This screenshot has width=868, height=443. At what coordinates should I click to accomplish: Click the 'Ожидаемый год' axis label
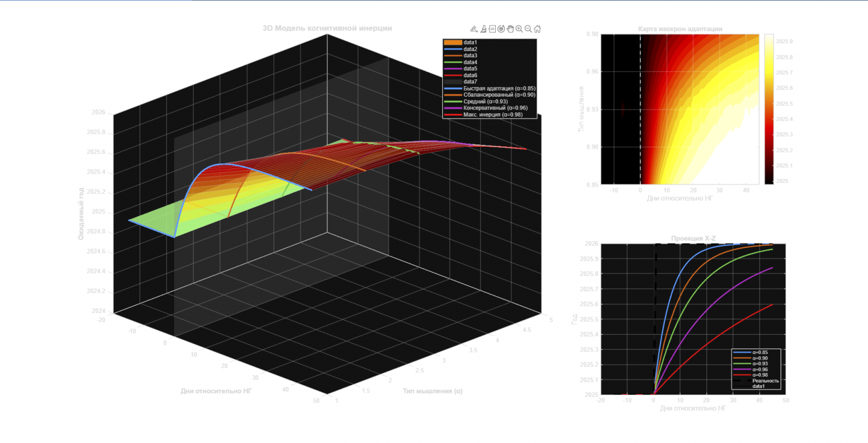click(x=81, y=213)
